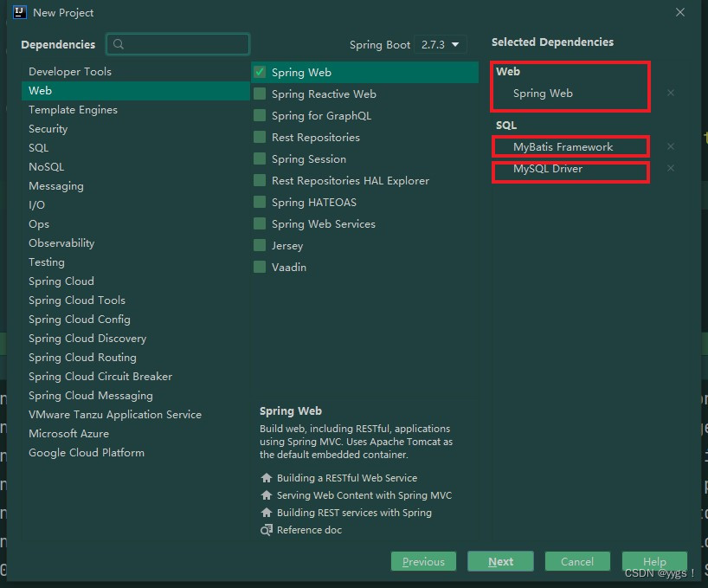
Task: Check the Vaadin dependency checkbox
Action: pos(260,268)
